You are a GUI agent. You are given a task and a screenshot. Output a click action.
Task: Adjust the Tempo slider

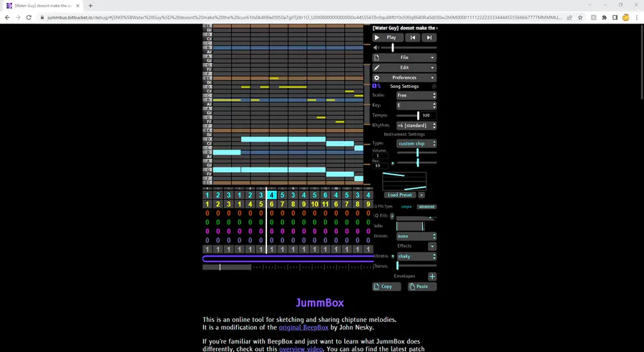pos(408,115)
